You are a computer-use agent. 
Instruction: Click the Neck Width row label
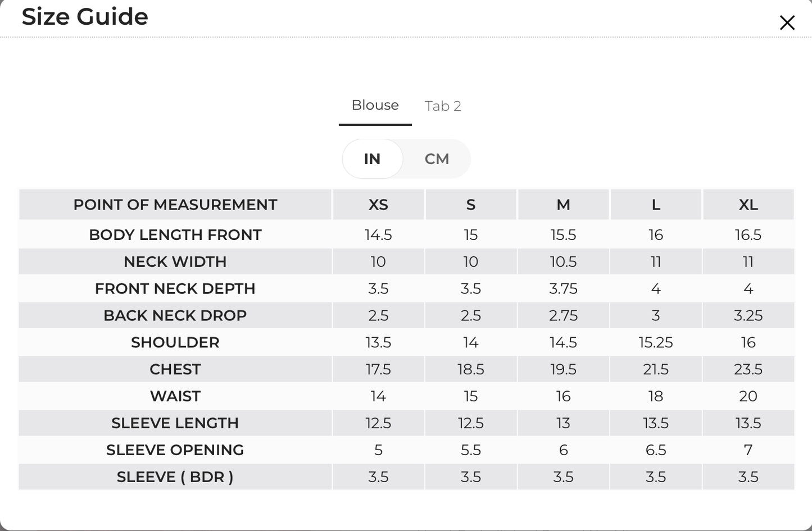175,262
